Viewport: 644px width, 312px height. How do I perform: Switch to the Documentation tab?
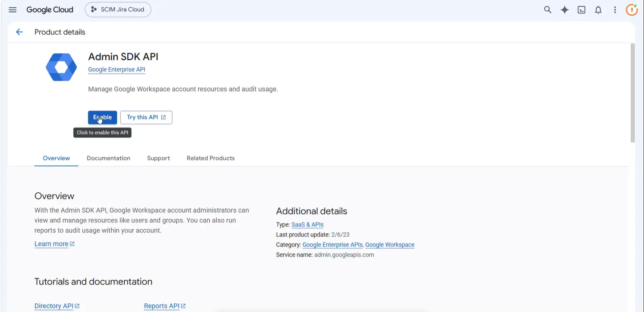point(108,158)
